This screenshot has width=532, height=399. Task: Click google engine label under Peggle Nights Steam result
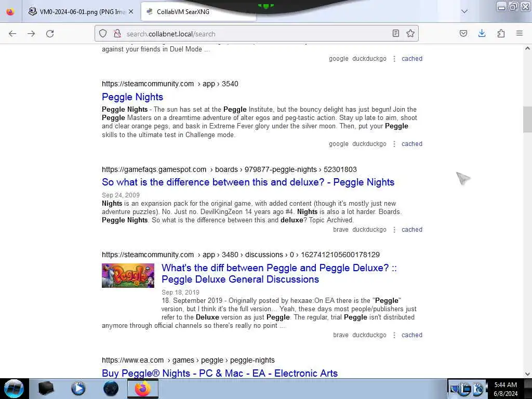(339, 144)
